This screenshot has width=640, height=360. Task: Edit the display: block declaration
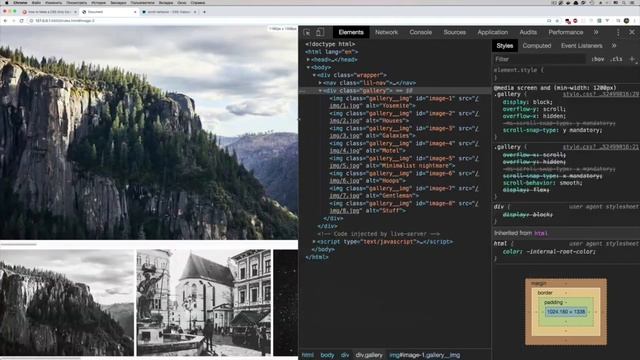click(x=527, y=102)
